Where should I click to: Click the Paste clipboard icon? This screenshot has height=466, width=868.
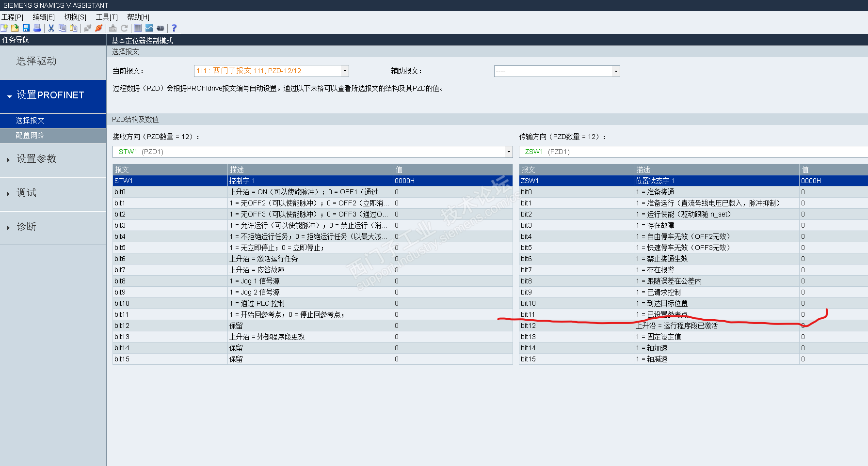73,28
